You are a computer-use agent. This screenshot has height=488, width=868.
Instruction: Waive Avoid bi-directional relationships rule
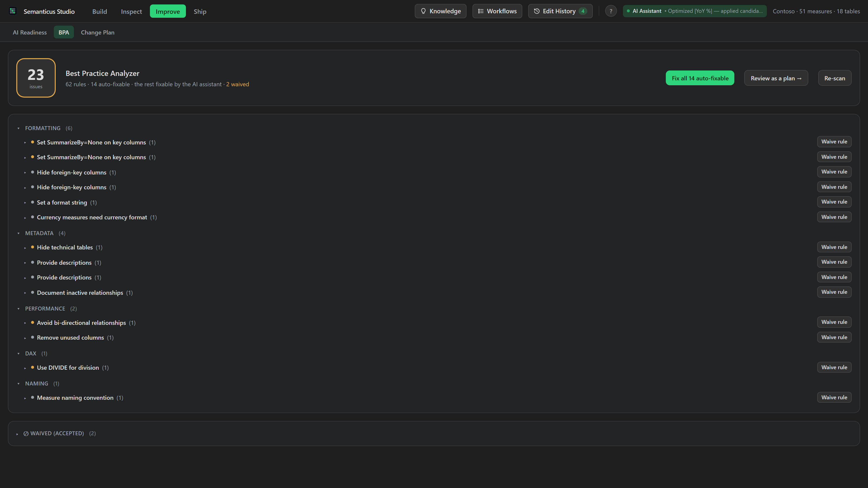tap(834, 322)
